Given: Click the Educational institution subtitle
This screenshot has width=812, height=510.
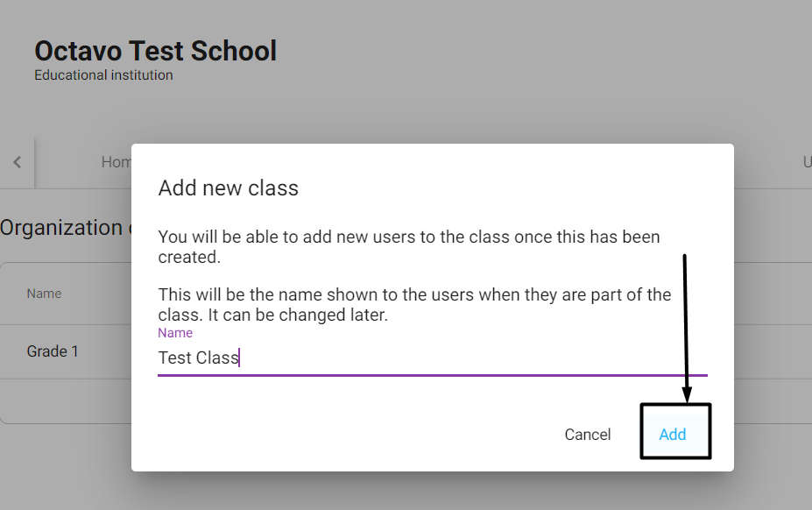Looking at the screenshot, I should [x=103, y=75].
